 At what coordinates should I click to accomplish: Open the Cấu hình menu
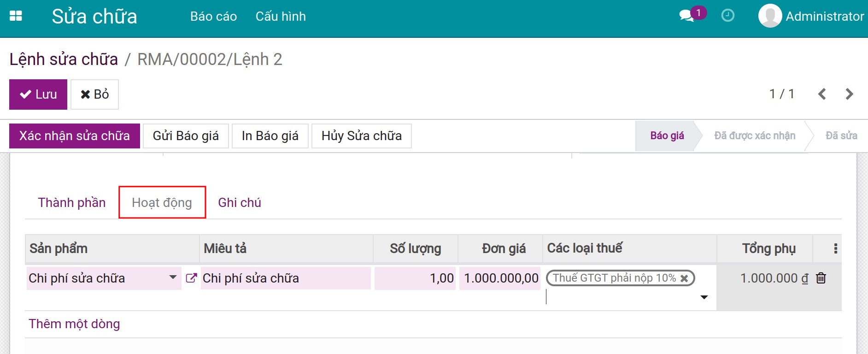pos(281,17)
